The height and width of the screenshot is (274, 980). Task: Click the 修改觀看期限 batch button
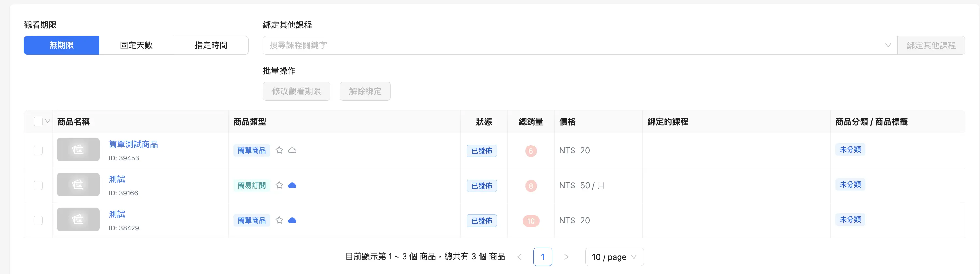coord(296,91)
